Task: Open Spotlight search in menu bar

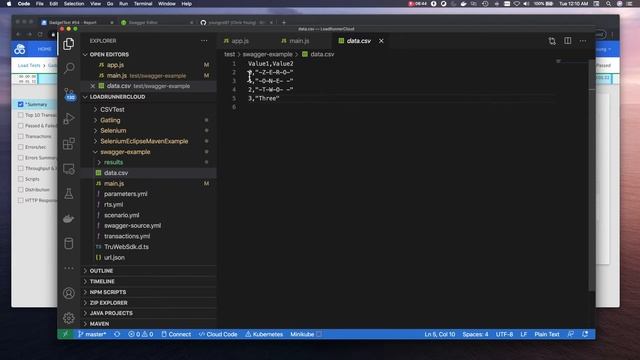Action: (609, 4)
